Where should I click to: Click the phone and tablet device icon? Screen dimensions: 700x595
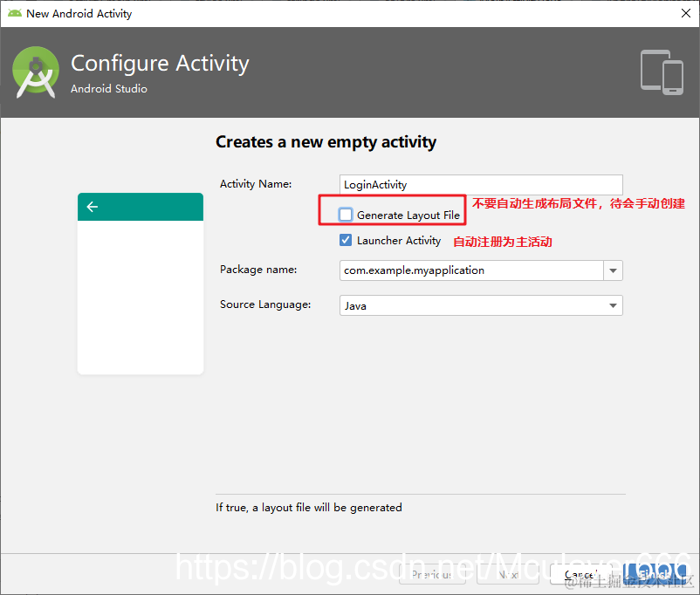[x=662, y=72]
